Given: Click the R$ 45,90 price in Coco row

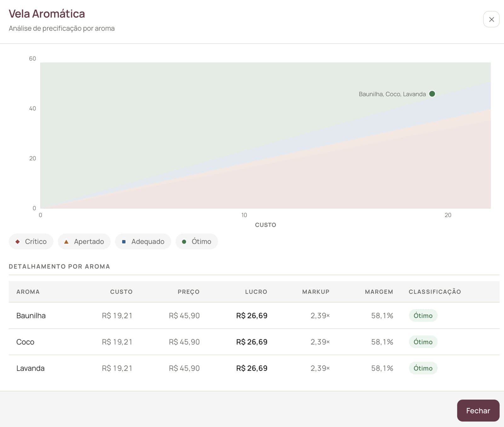Looking at the screenshot, I should click(184, 342).
